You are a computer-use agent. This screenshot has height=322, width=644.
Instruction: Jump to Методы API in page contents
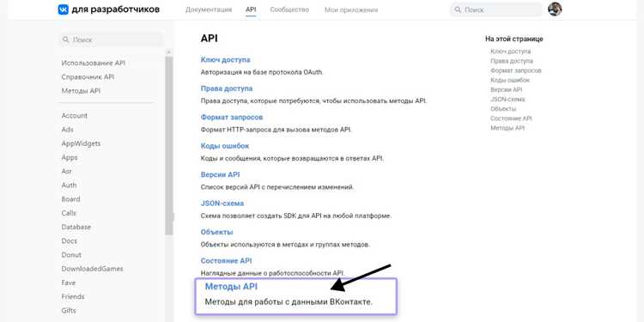[507, 128]
